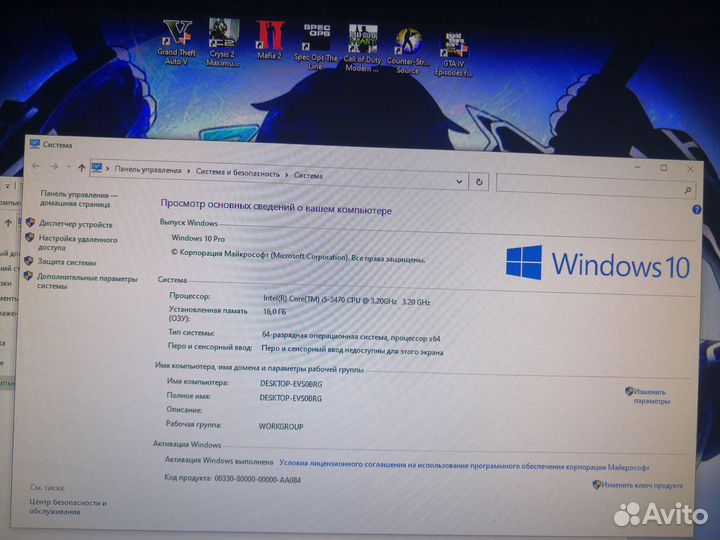
Task: Open the Mafia 2 desktop icon
Action: pyautogui.click(x=270, y=39)
